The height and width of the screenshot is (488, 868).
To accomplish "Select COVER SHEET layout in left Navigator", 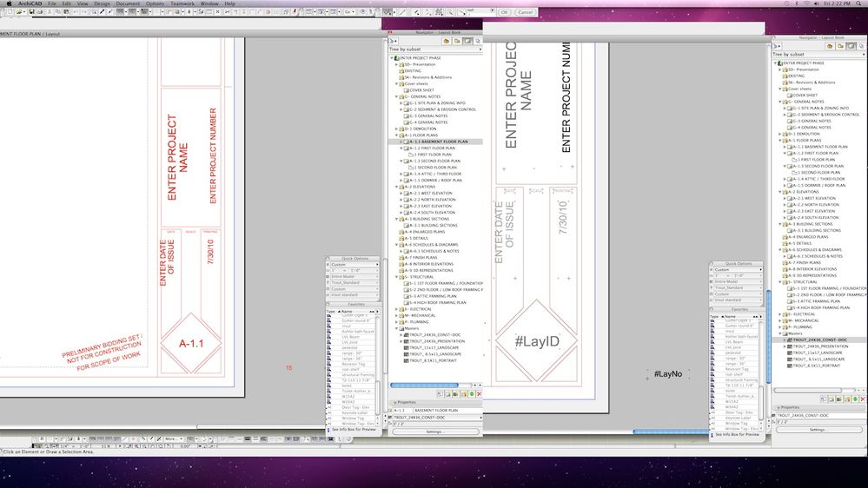I will [421, 90].
